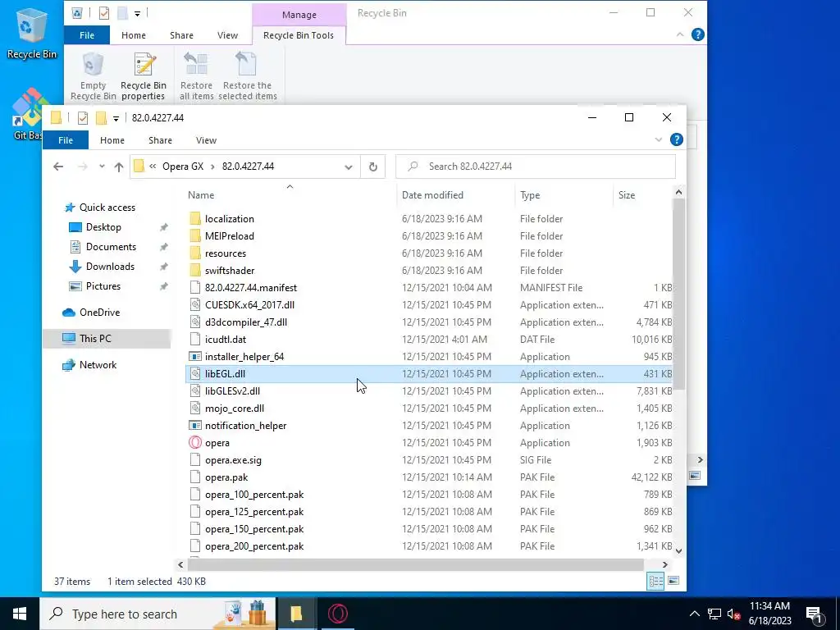Open the Windows Start menu

click(20, 614)
